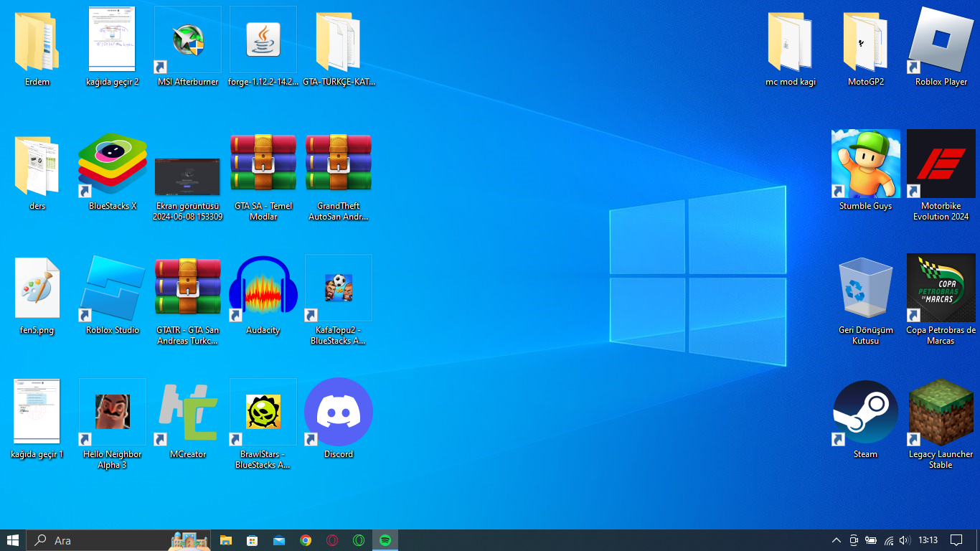The width and height of the screenshot is (980, 551).
Task: Open the Mail app from the taskbar
Action: [279, 540]
